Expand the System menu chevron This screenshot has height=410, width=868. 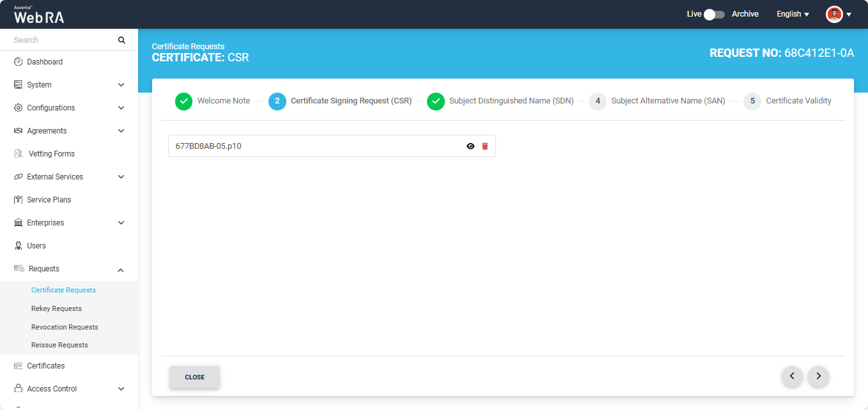click(x=121, y=85)
